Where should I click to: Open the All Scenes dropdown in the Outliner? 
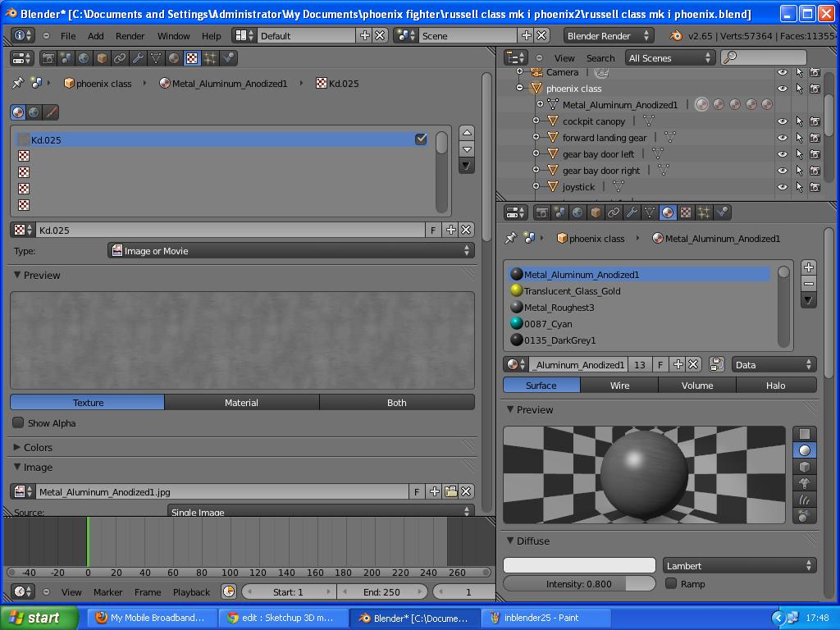point(670,57)
